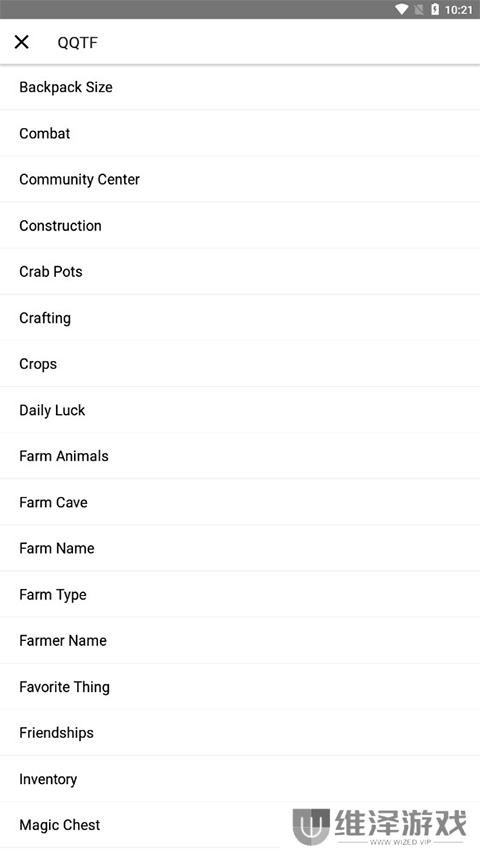This screenshot has height=853, width=480.
Task: Tap the battery charging icon
Action: click(435, 9)
